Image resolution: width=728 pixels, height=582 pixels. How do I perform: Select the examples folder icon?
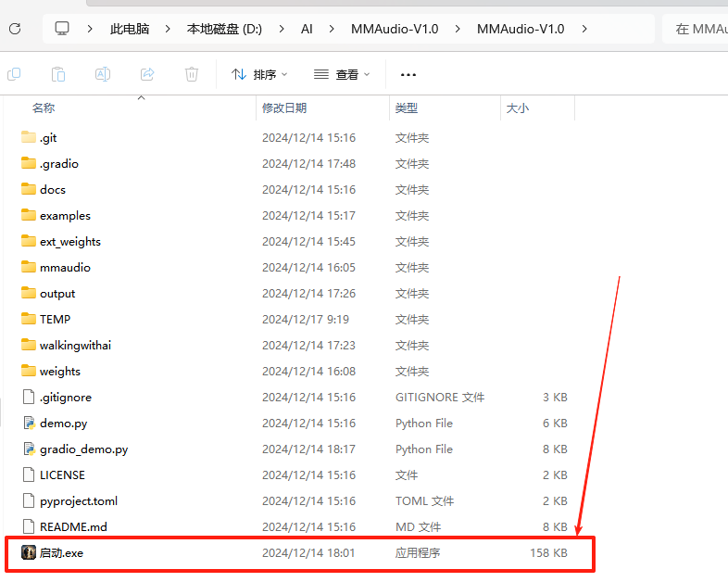(29, 215)
